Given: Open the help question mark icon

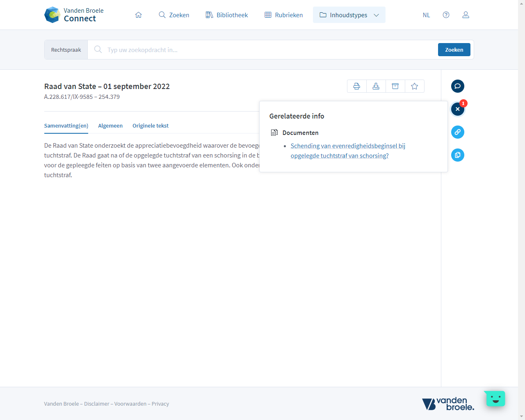Looking at the screenshot, I should 446,15.
